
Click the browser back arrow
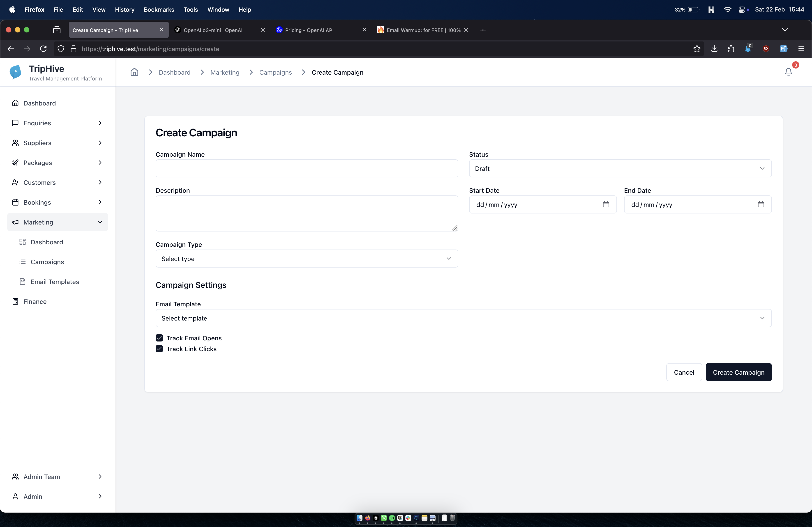11,49
